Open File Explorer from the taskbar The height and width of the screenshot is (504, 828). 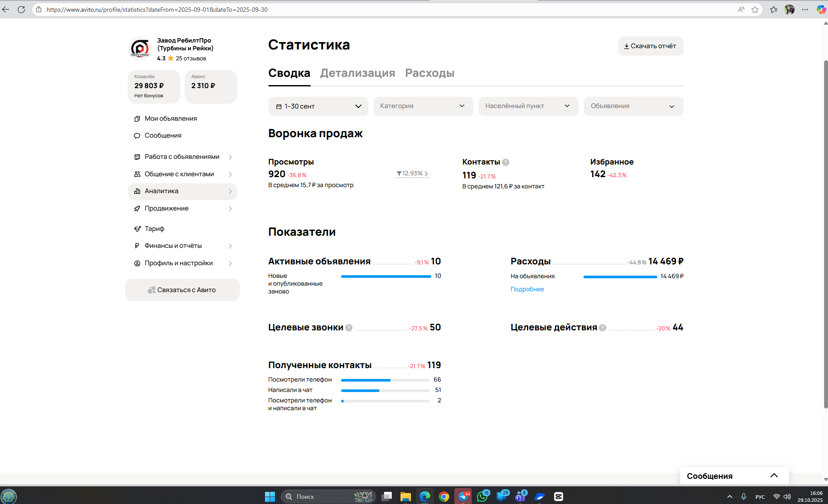[x=406, y=497]
